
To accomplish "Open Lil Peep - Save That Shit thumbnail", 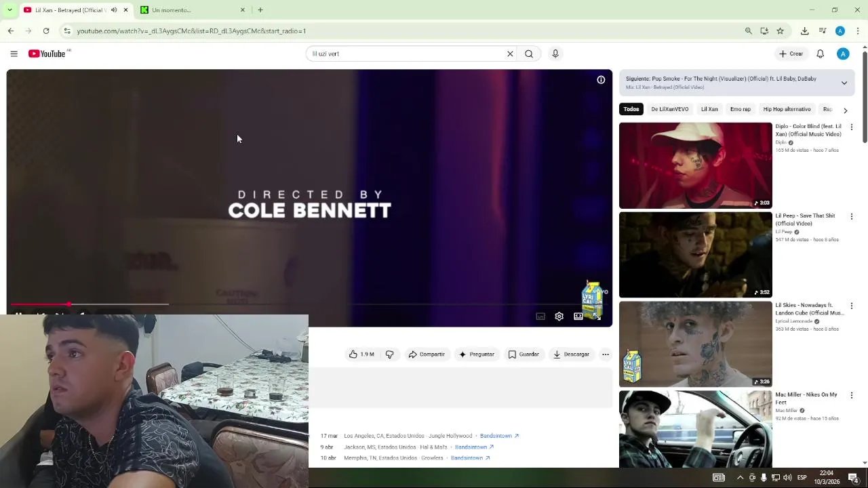I will (x=695, y=255).
